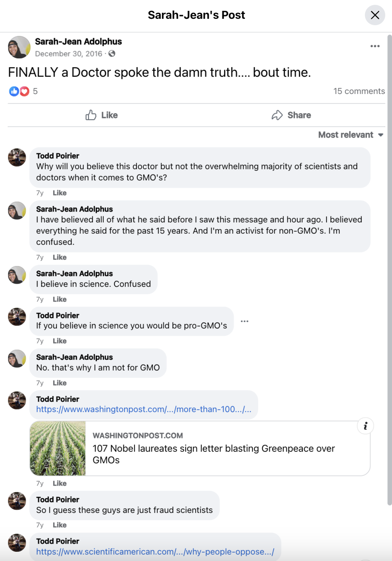Viewport: 392px width, 561px height.
Task: Open the scientificamerican.com link
Action: click(x=155, y=552)
